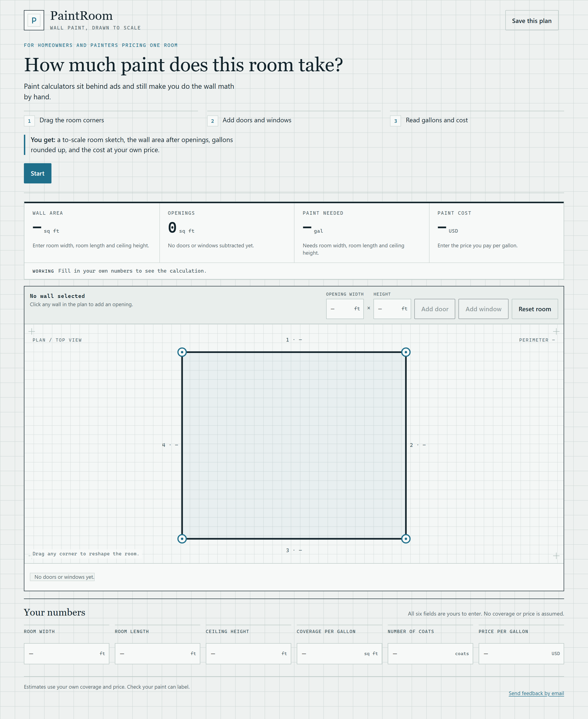Click the Openings result card
The width and height of the screenshot is (588, 719).
point(227,233)
